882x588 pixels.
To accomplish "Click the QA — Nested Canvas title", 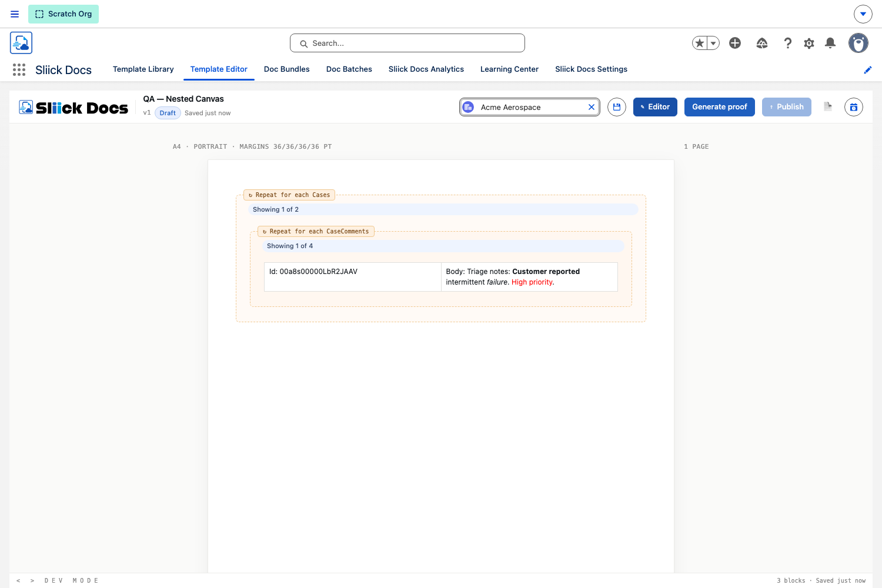I will coord(183,99).
